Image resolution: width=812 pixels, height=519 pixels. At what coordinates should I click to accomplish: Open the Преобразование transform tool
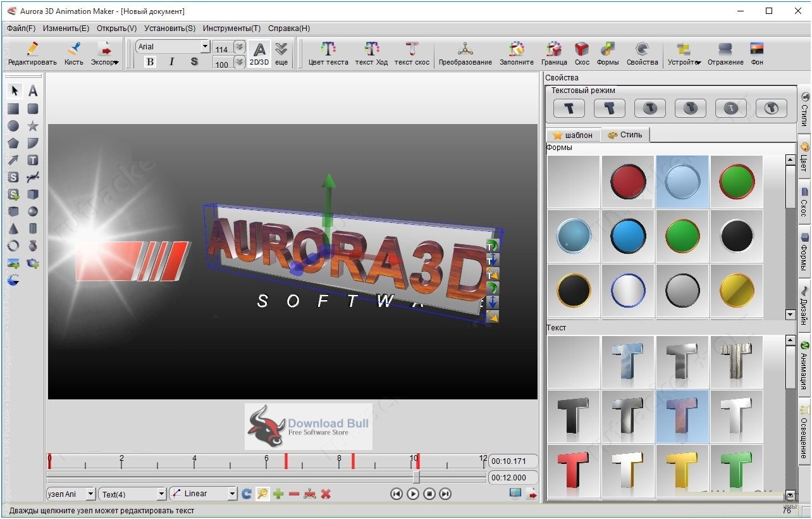465,53
